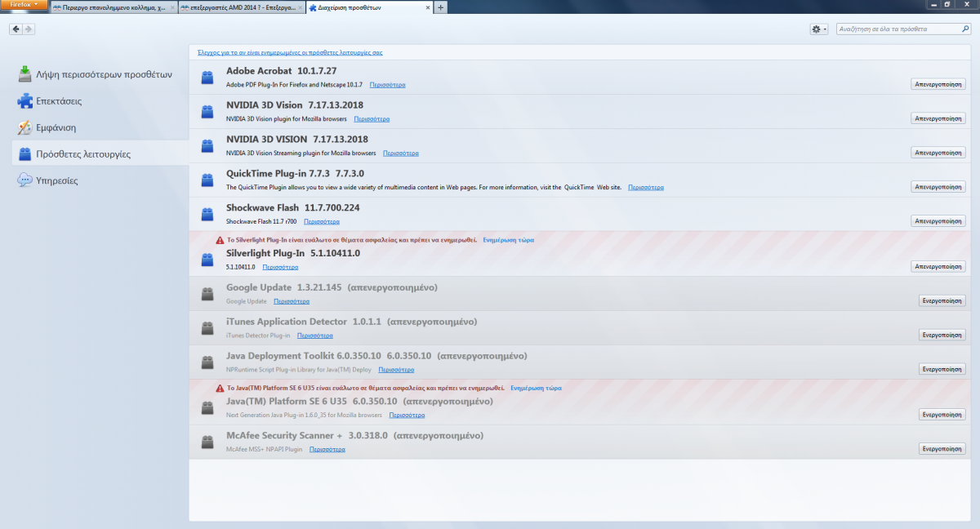Click the magnifier icon in the search box

click(x=964, y=29)
